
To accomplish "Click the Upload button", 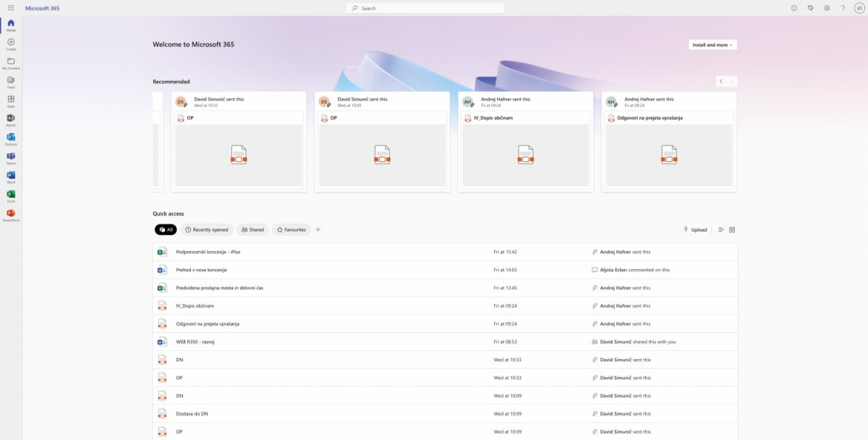I will click(x=695, y=229).
